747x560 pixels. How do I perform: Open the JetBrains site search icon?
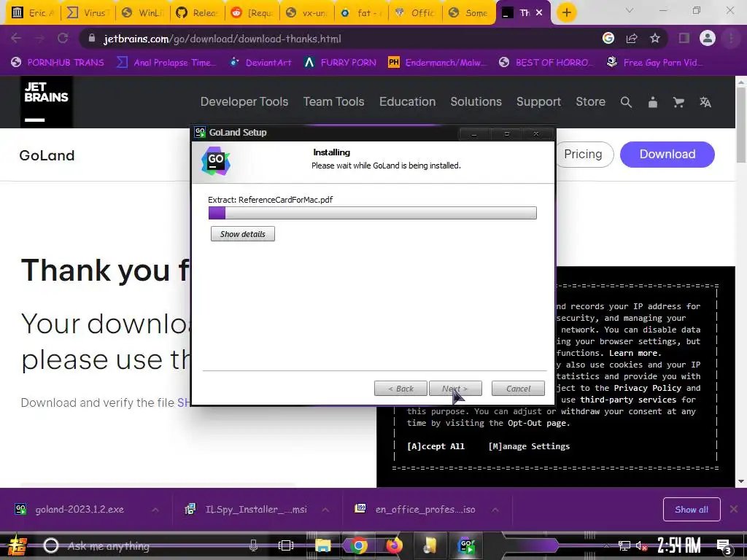point(626,102)
